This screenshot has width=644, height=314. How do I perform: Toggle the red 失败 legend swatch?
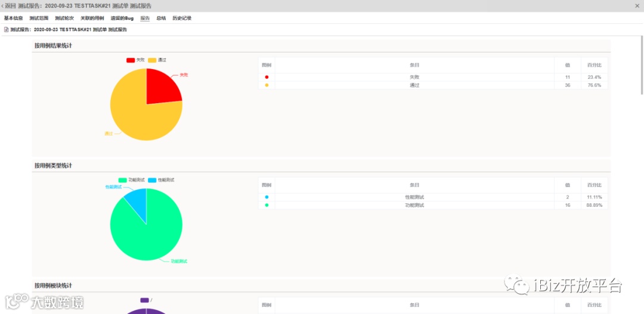(131, 60)
